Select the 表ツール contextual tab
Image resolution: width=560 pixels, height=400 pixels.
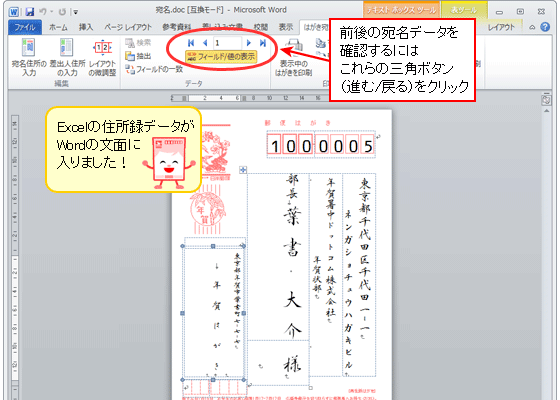pyautogui.click(x=464, y=10)
